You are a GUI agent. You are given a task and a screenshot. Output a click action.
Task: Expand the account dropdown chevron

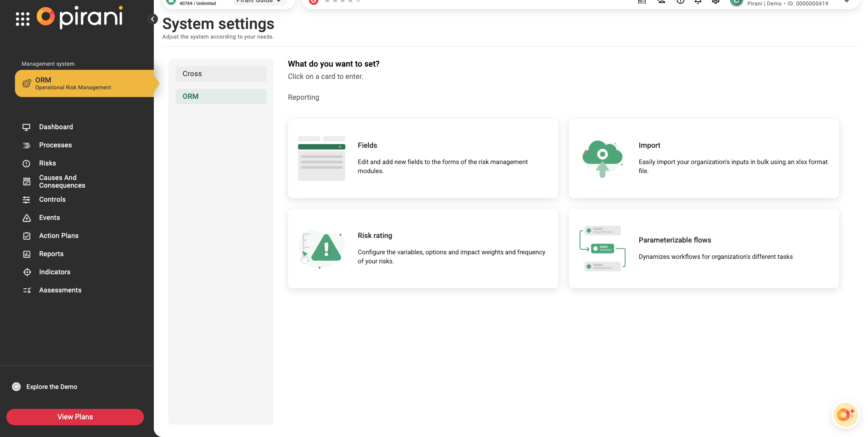coord(846,2)
